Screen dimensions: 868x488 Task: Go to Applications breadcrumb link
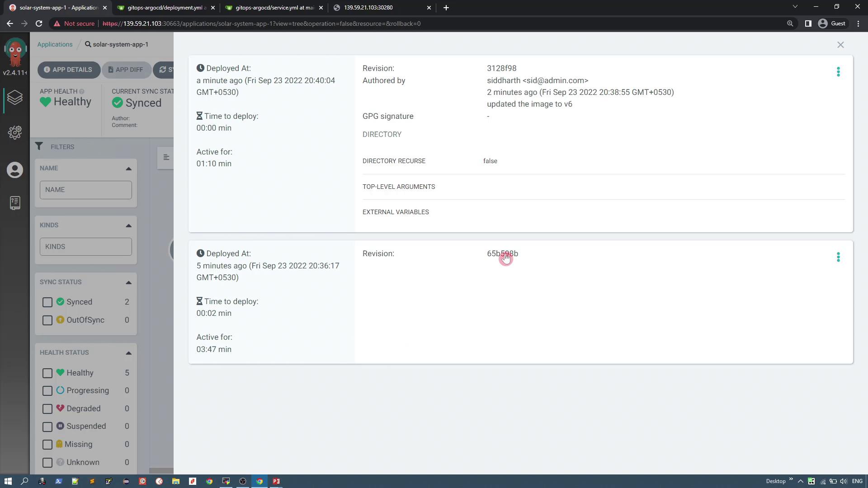point(55,44)
